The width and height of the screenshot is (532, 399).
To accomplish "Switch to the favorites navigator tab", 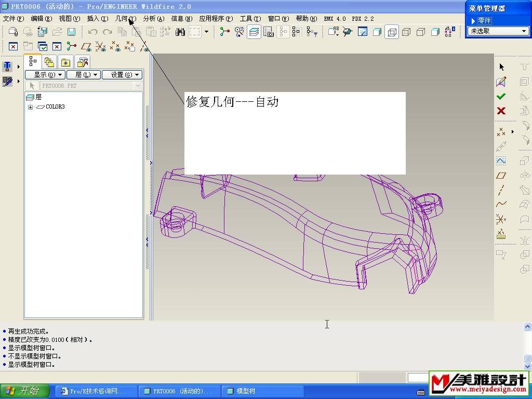I will (x=65, y=62).
